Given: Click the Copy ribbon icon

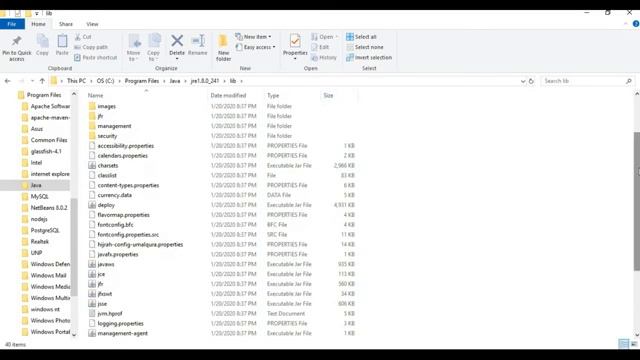Looking at the screenshot, I should [42, 41].
